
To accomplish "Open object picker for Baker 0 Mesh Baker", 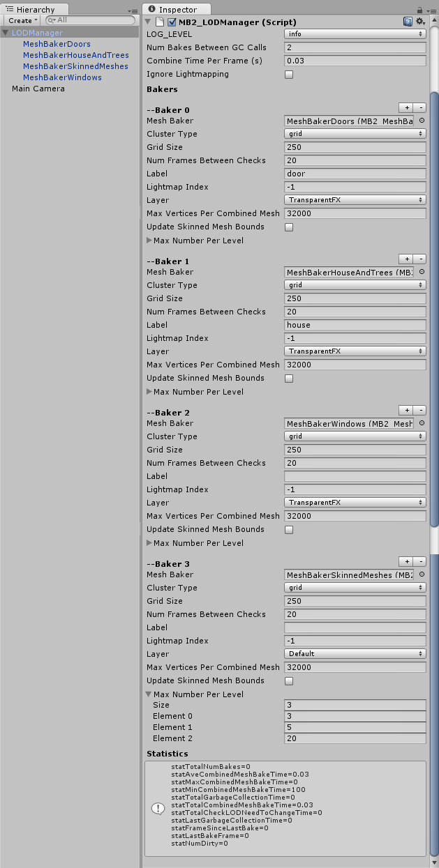I will pos(422,121).
